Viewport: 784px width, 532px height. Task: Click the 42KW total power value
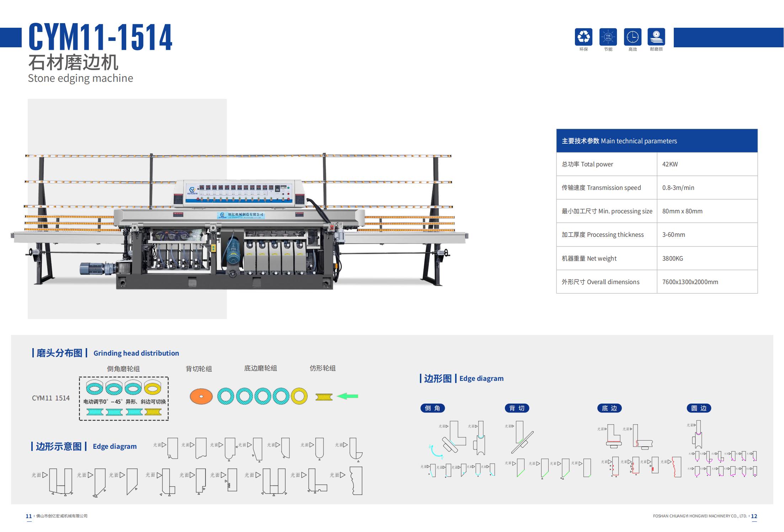pyautogui.click(x=670, y=164)
